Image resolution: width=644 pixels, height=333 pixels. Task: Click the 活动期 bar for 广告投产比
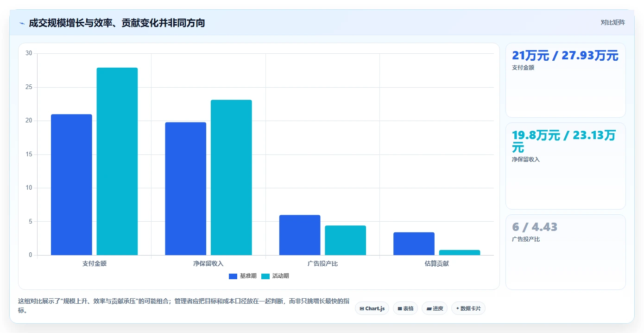[346, 240]
